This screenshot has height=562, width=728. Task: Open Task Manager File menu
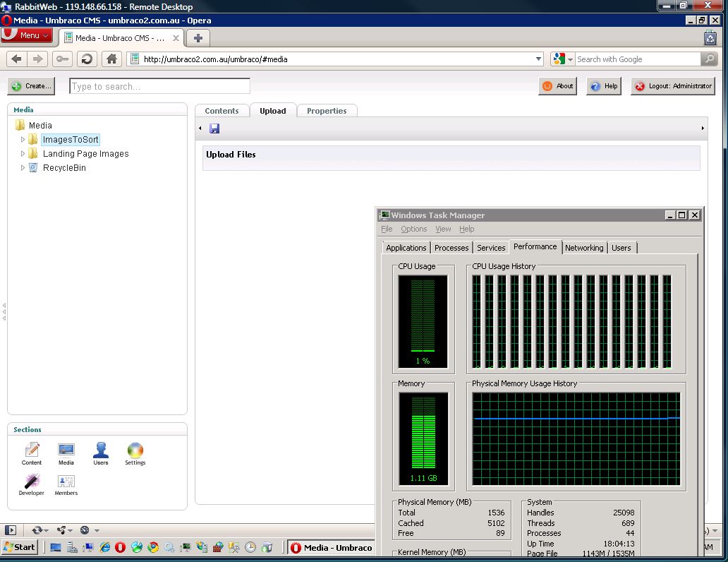387,229
